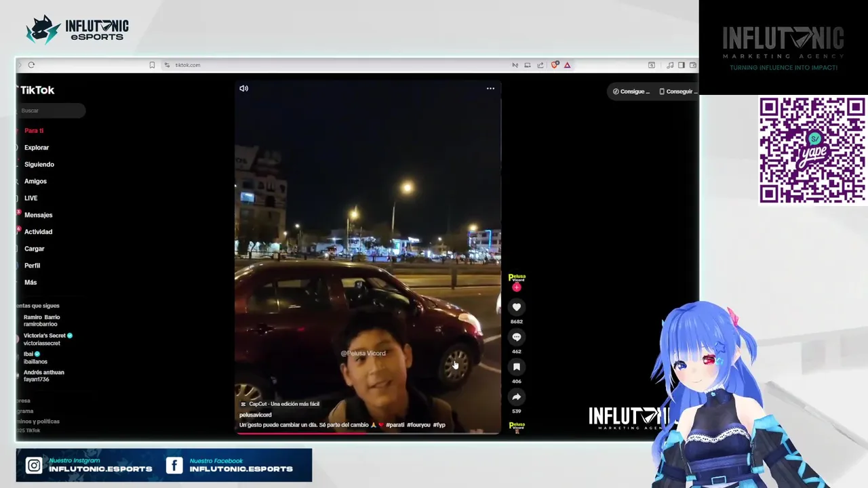Open Amigos in the sidebar

tap(35, 182)
